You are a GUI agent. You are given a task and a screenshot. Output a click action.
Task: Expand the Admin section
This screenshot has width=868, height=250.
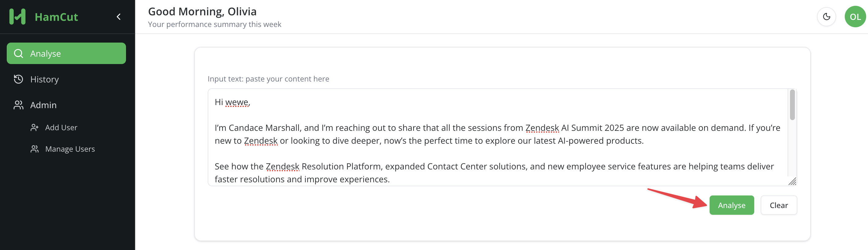[43, 105]
